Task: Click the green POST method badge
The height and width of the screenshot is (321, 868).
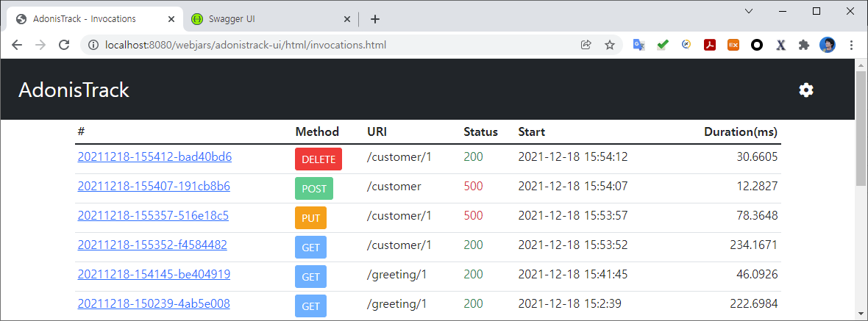Action: click(x=314, y=188)
